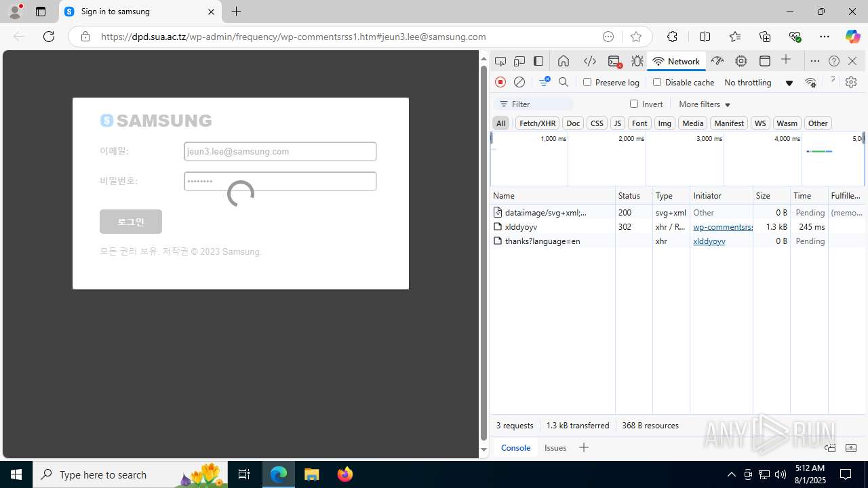This screenshot has width=868, height=488.
Task: Open network search magnifier
Action: point(564,82)
